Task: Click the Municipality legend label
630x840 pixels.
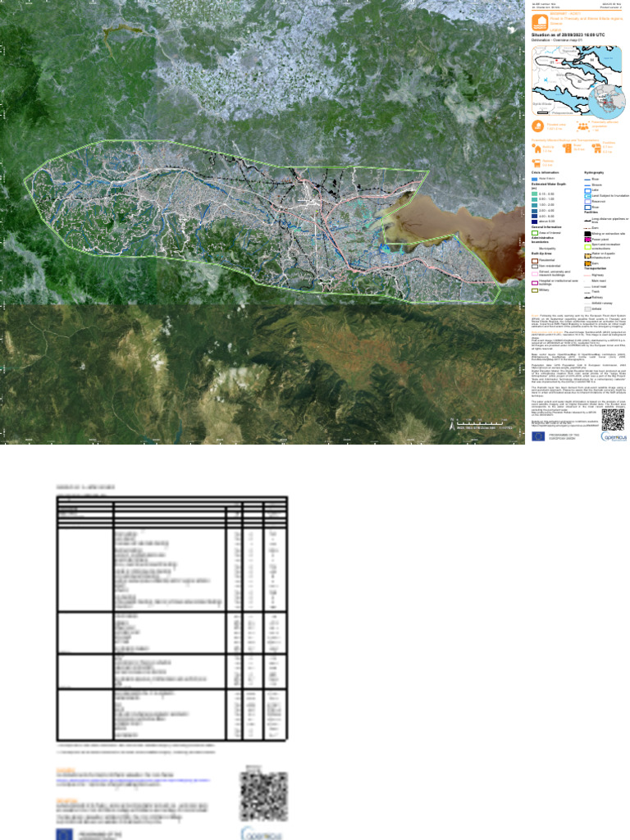Action: (x=547, y=249)
